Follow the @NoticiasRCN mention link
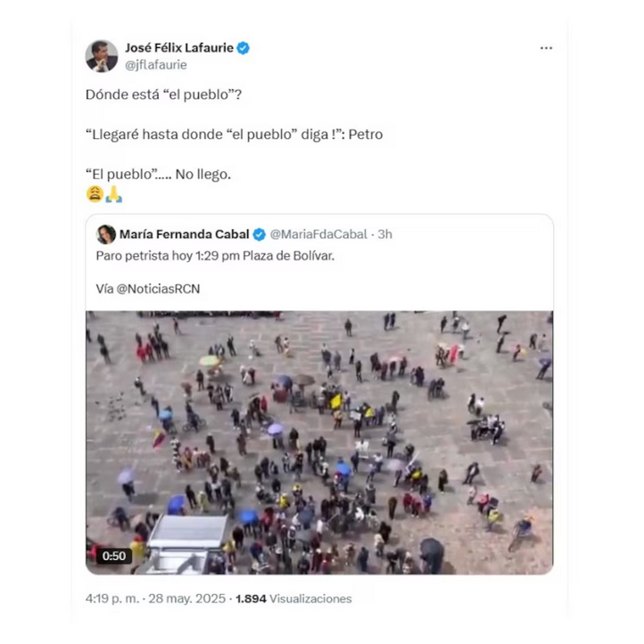The height and width of the screenshot is (644, 644). (x=158, y=289)
